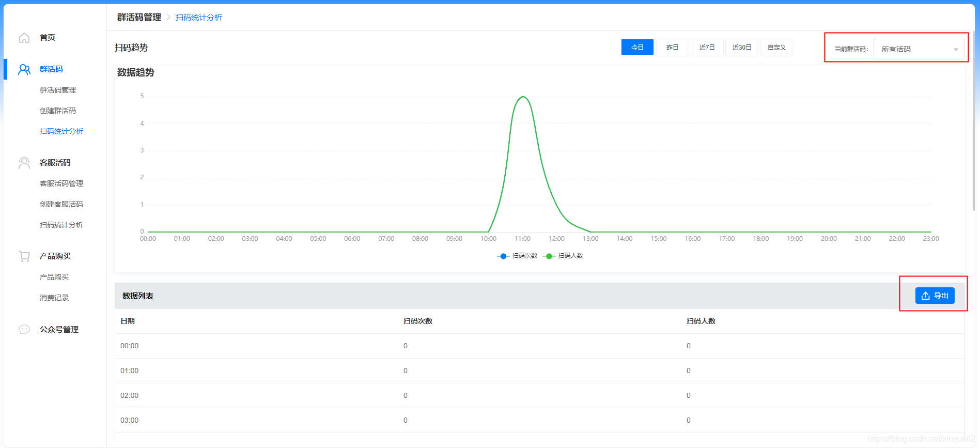Viewport: 980px width, 448px height.
Task: Open the 群活码 sidebar section
Action: point(51,69)
